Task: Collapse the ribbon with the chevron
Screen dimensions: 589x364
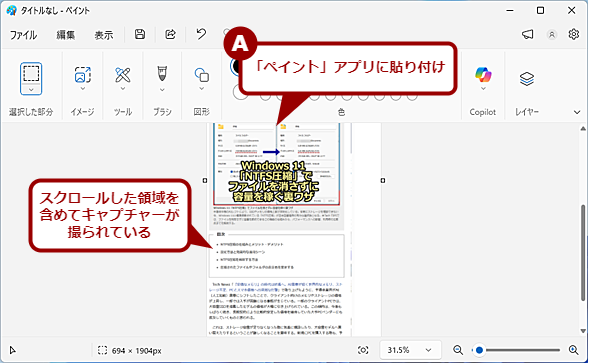Action: coord(577,112)
